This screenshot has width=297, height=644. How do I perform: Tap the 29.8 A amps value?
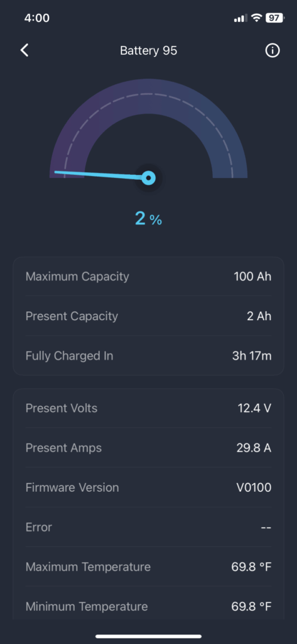coord(254,448)
